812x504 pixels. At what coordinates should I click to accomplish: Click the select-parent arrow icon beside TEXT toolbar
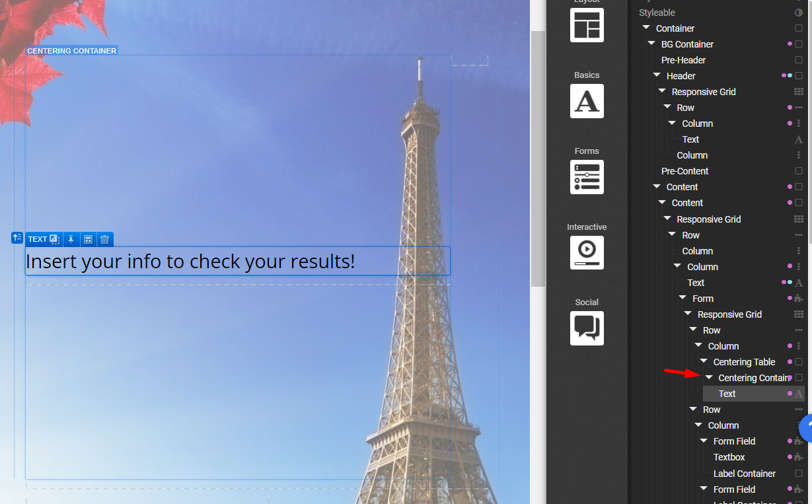click(17, 238)
